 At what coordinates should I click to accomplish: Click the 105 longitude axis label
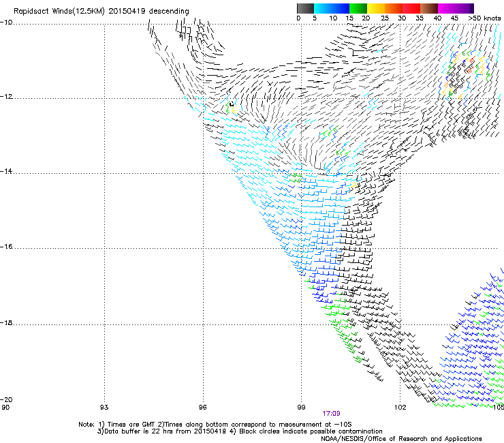499,407
